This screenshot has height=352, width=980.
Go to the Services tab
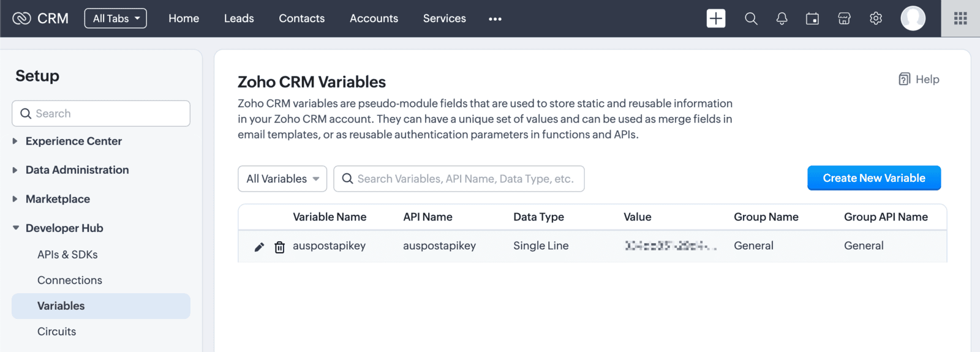point(445,18)
